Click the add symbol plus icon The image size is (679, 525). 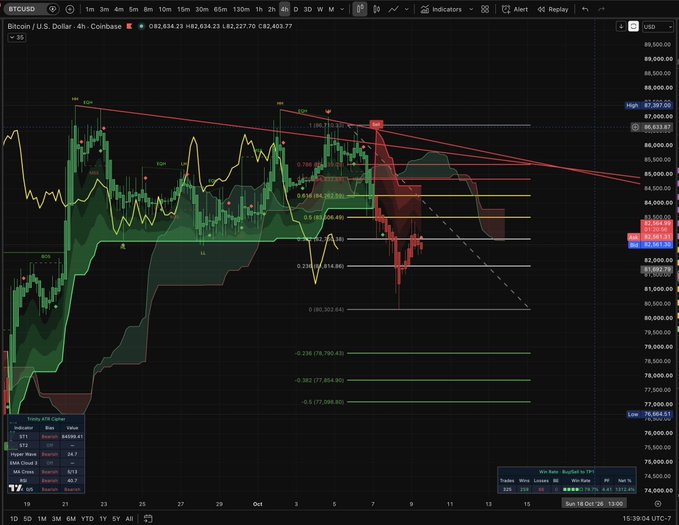(69, 9)
